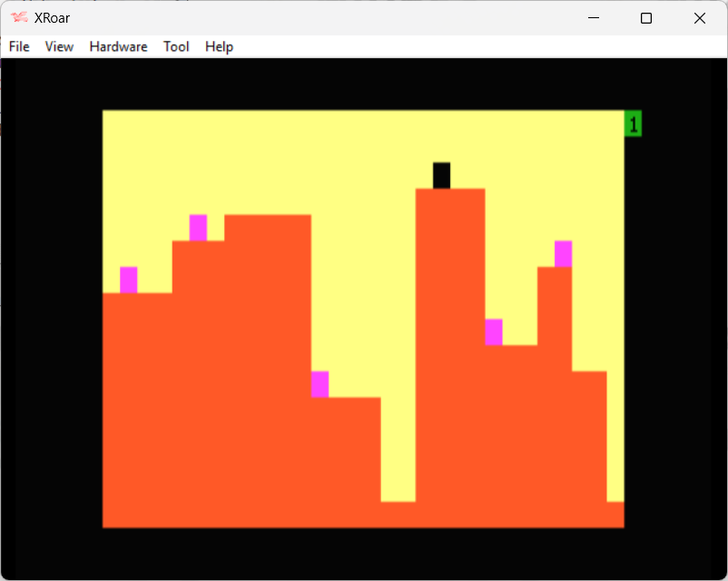
Task: Click the tallest orange tower below the black block
Action: tap(449, 345)
